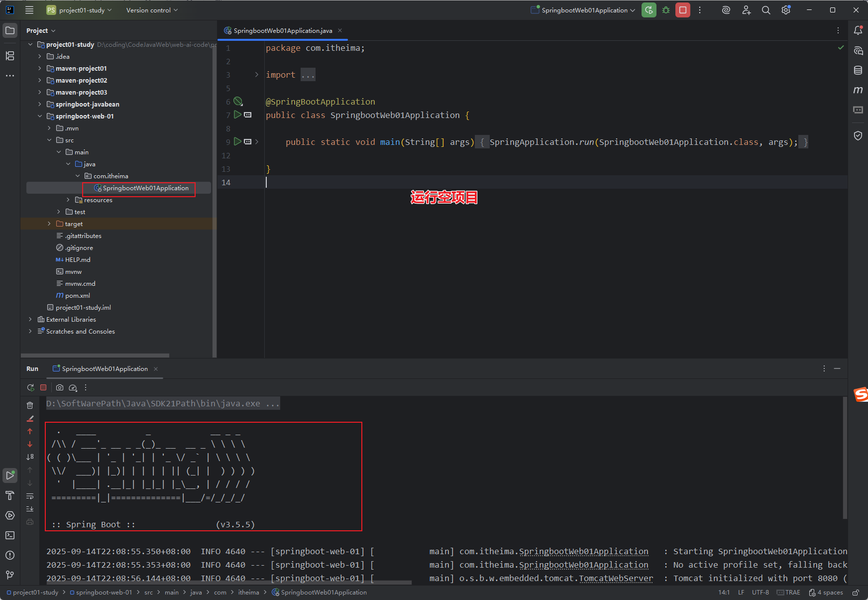
Task: Select pom.xml in project tree
Action: (x=77, y=295)
